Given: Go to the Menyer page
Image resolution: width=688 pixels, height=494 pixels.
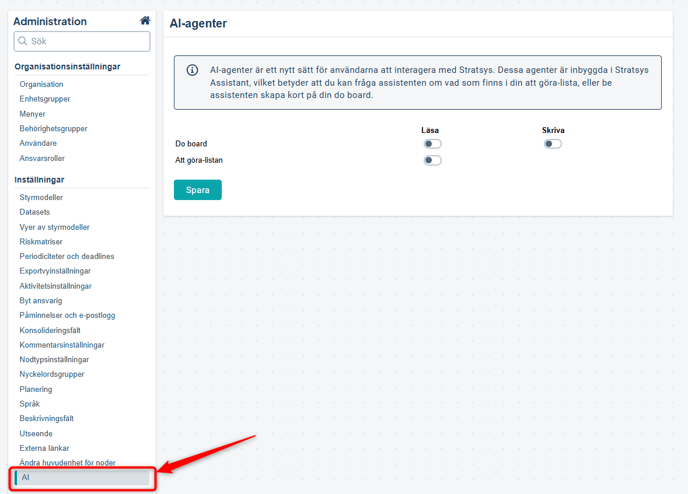Looking at the screenshot, I should click(34, 114).
